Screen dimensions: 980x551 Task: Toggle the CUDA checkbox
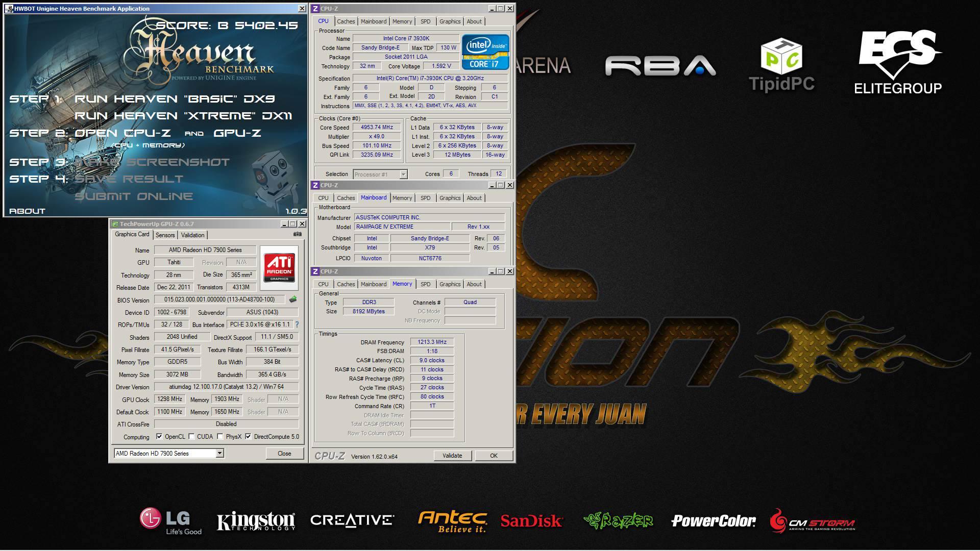click(191, 437)
